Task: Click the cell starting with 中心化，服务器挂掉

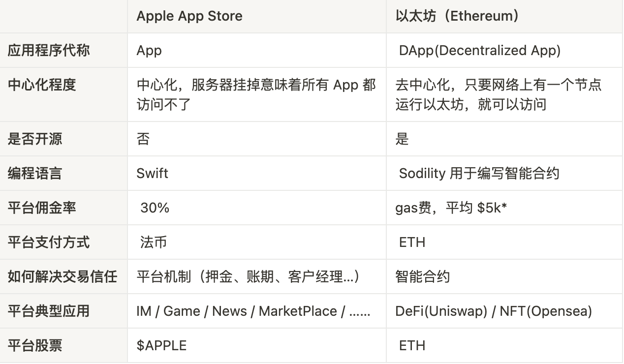Action: [256, 94]
